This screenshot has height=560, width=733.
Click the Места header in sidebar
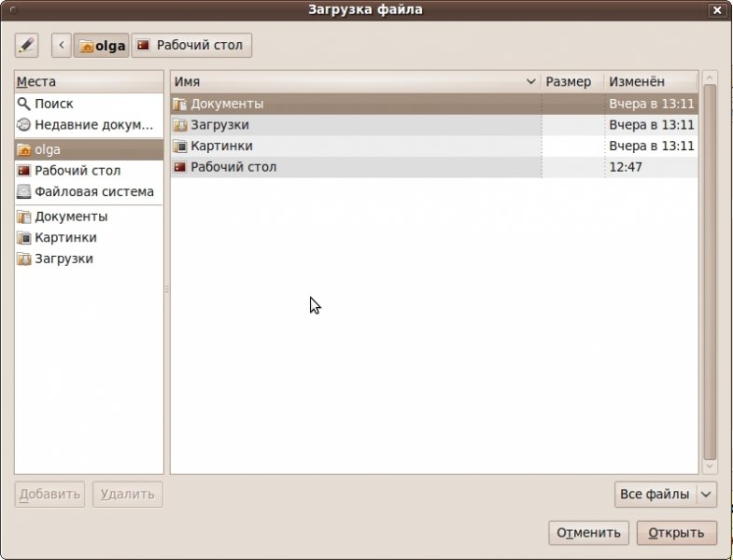[89, 82]
